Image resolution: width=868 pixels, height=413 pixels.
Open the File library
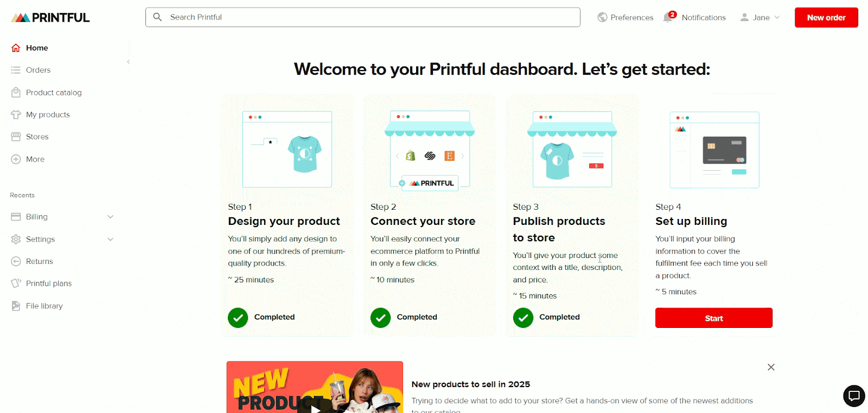click(44, 306)
